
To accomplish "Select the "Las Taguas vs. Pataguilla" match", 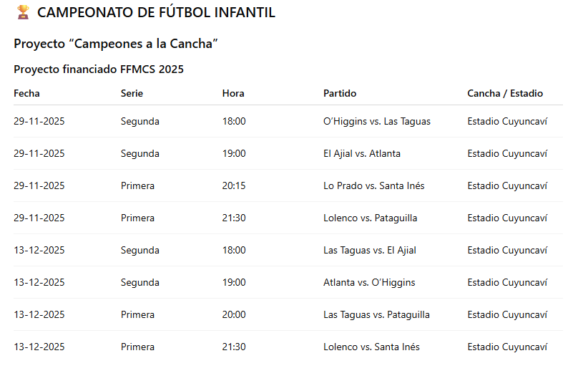I will pyautogui.click(x=376, y=314).
